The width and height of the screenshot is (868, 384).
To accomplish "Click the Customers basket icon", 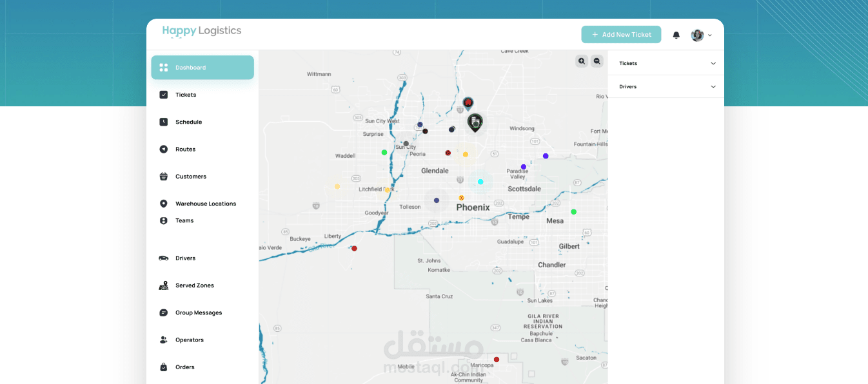I will point(163,177).
